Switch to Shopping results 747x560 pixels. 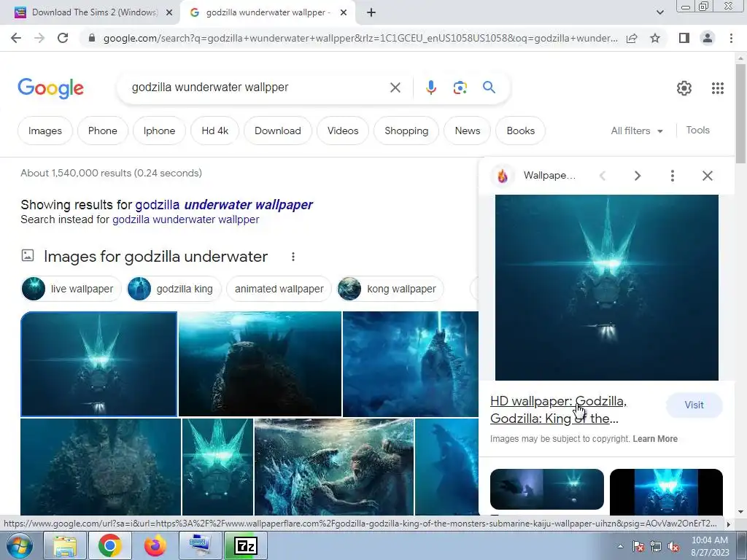tap(406, 131)
